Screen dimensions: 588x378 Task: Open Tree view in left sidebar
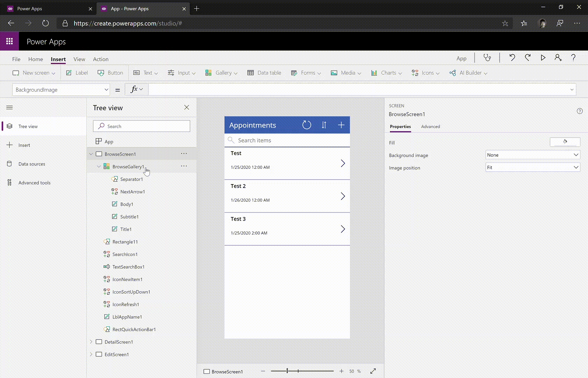pyautogui.click(x=43, y=126)
